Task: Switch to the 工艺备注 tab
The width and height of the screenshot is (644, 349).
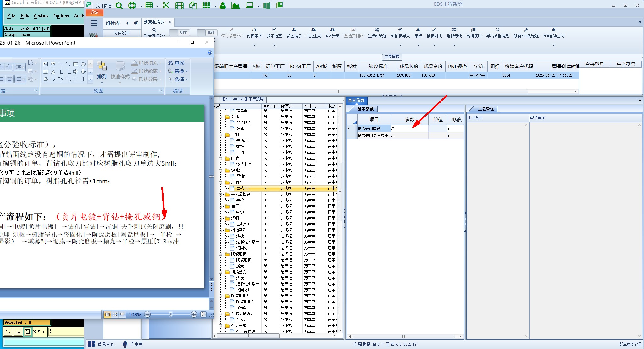Action: 486,109
